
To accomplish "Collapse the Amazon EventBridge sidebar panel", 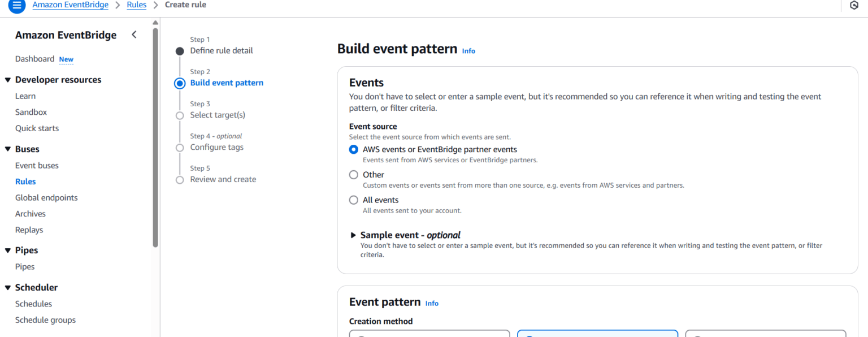I will (x=134, y=34).
